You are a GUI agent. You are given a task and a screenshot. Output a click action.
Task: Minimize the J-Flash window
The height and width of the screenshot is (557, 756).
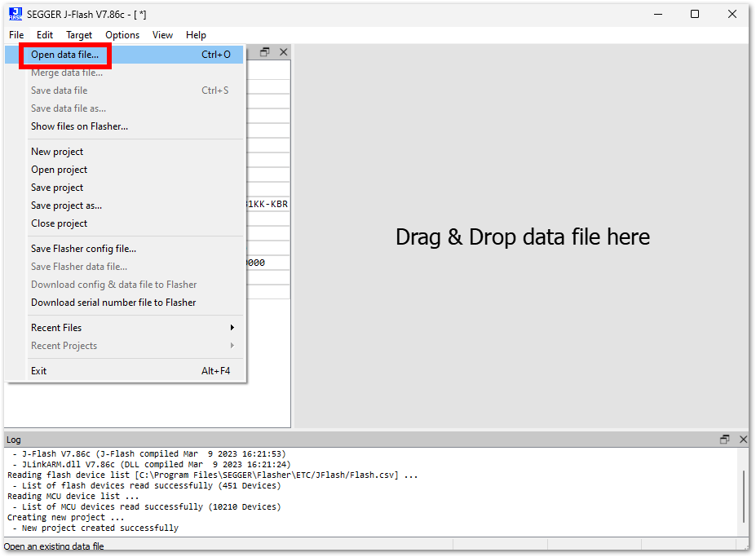[658, 14]
